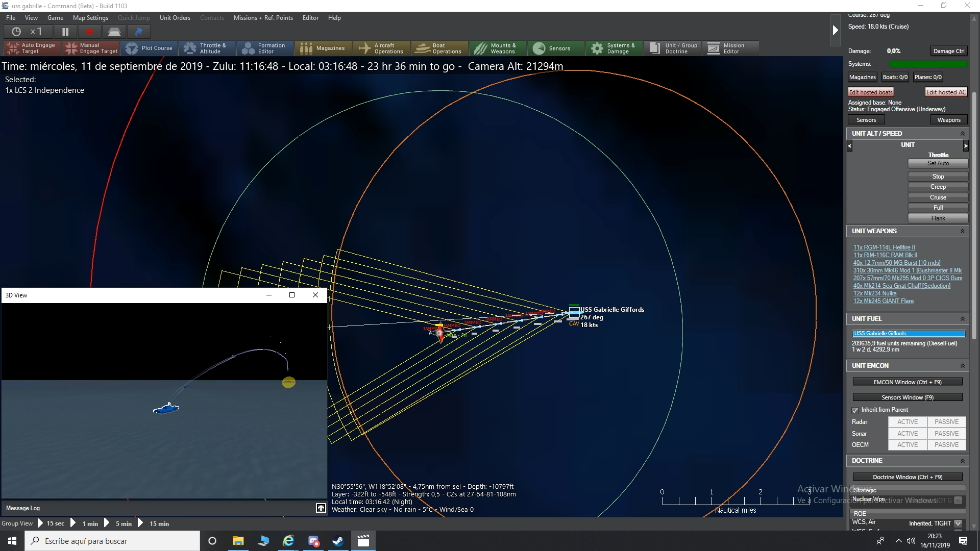Click the blue arrow toolbar icon
Viewport: 980px width, 551px height.
click(x=138, y=32)
